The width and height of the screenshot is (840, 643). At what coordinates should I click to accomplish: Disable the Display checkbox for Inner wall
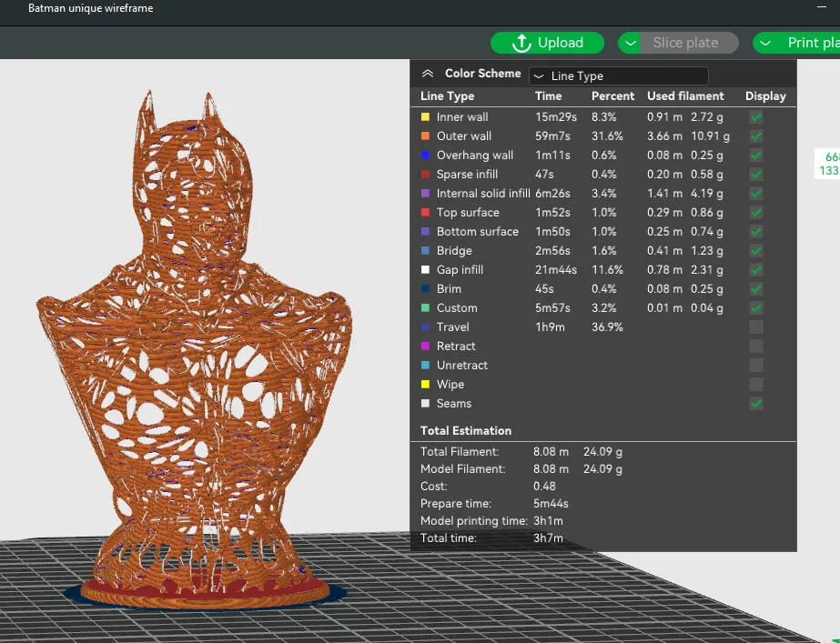(x=755, y=116)
